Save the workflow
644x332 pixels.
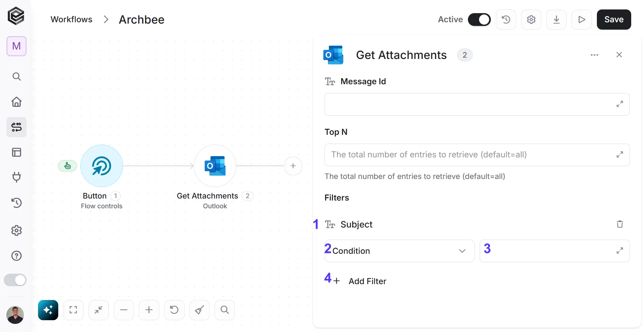pos(614,20)
